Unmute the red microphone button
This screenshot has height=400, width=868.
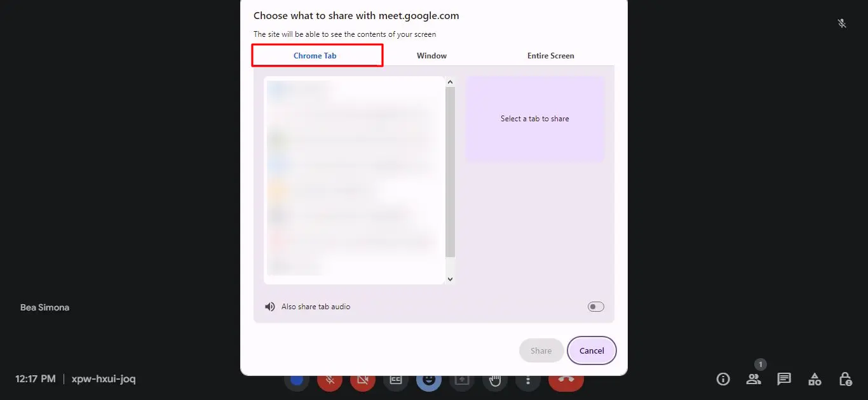[x=330, y=381]
